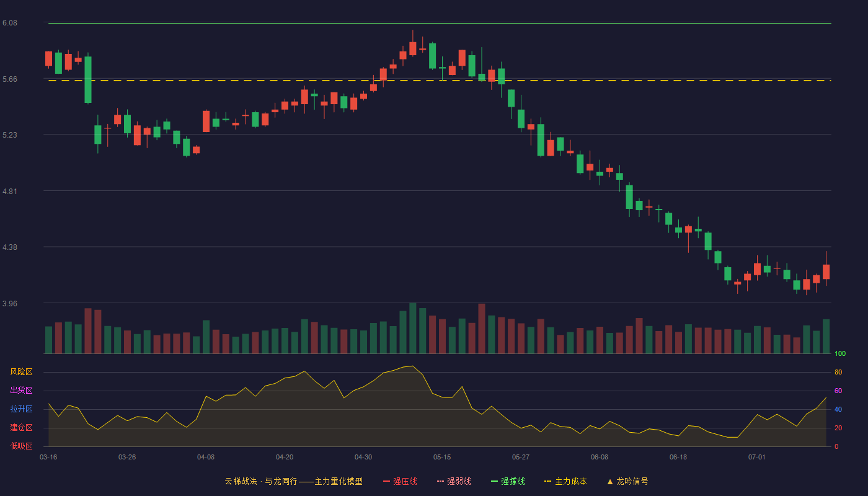Click the pink dashed 强弱线 legend icon

441,481
